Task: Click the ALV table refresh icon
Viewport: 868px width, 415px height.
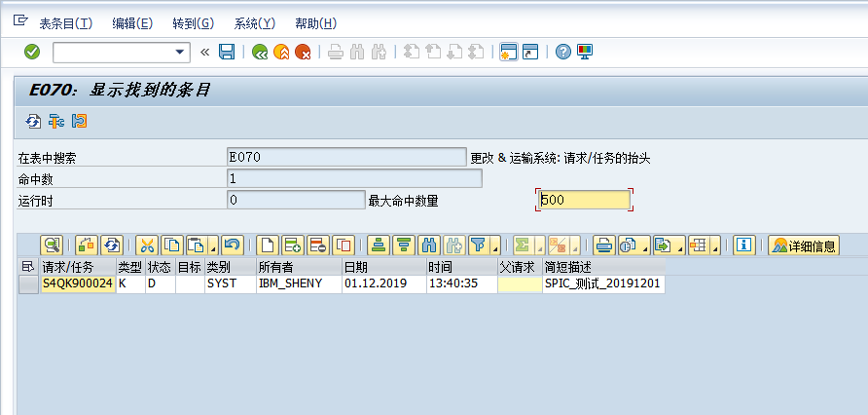Action: point(111,245)
